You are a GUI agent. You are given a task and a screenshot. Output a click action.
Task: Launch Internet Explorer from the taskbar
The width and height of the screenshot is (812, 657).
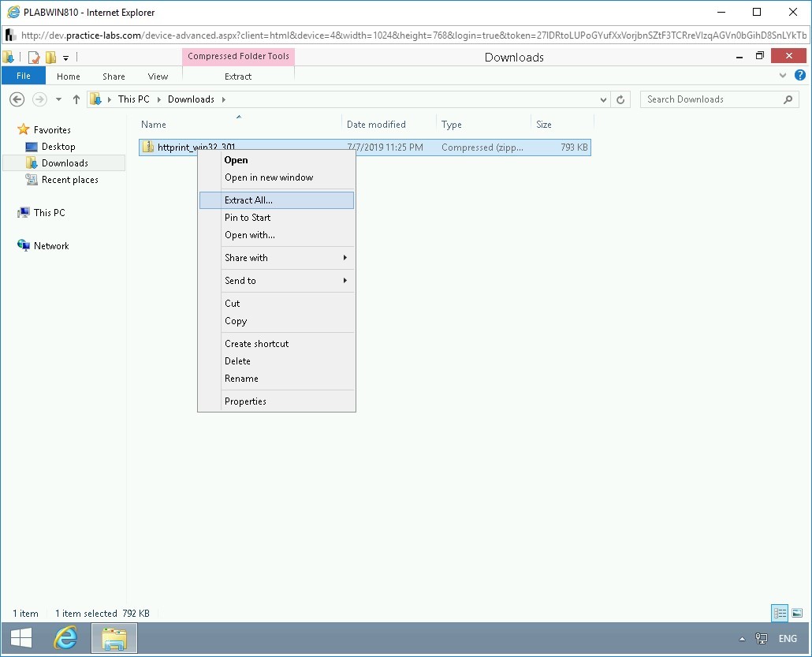65,638
